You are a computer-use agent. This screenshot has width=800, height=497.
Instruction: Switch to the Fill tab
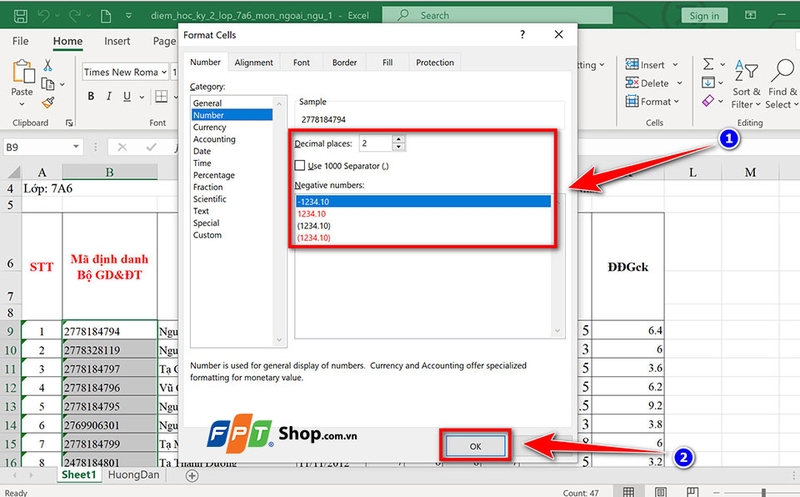coord(387,62)
